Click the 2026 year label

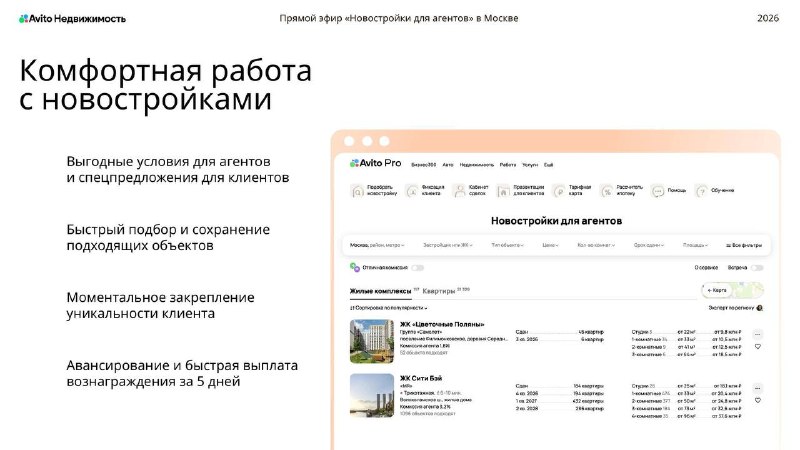tap(768, 18)
